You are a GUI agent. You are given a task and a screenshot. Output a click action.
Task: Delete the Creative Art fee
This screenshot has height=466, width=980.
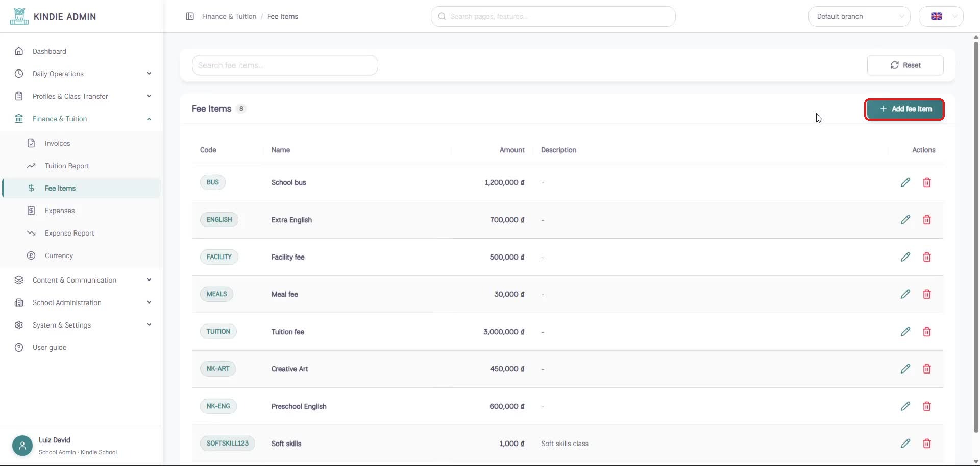[927, 369]
